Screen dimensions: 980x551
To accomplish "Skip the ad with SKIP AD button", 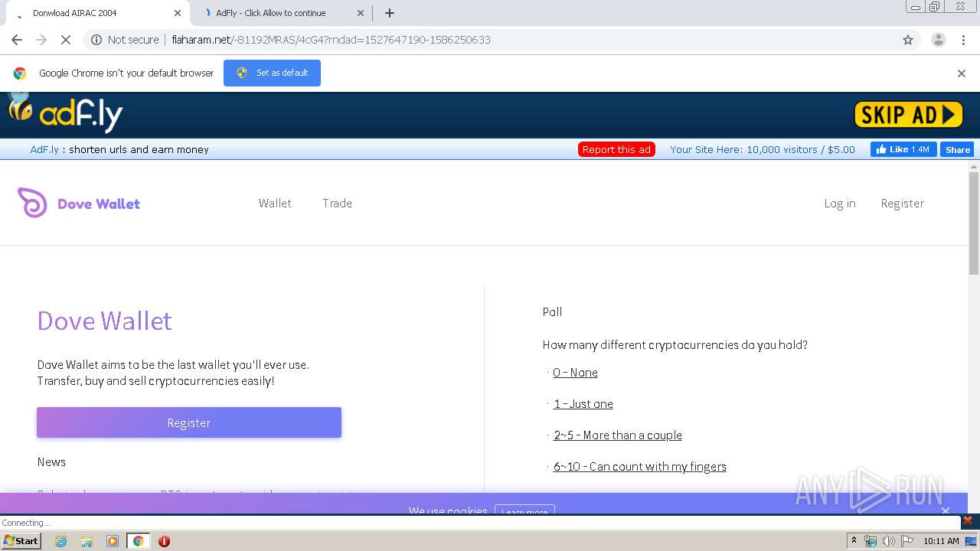I will 908,115.
